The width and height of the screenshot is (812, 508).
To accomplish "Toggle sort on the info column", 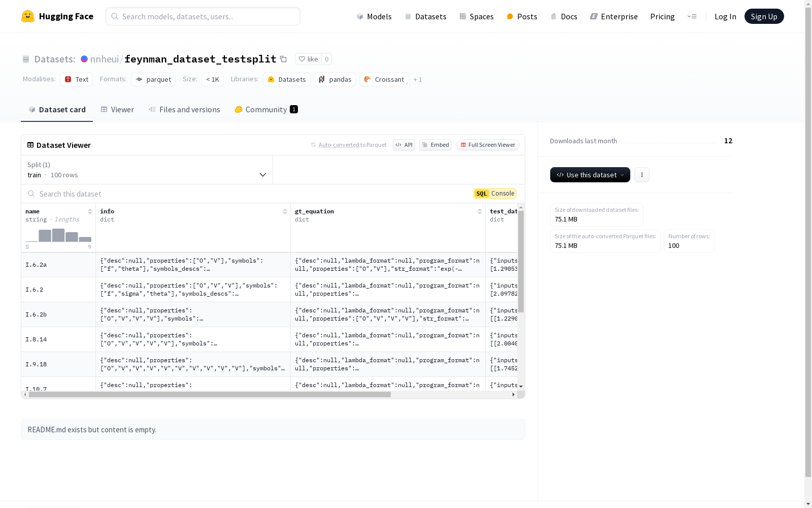I will tap(285, 211).
